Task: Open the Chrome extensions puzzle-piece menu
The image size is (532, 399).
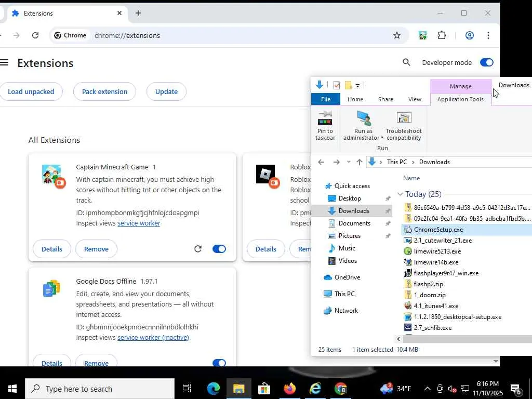Action: point(442,35)
